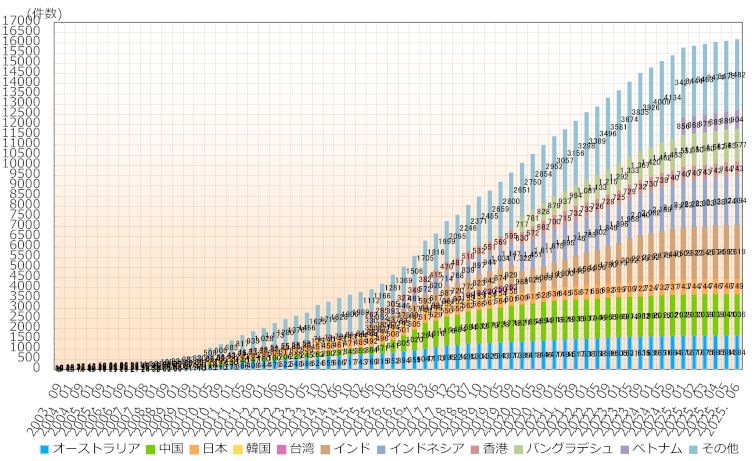Click the 1166 data label
Screen dimensions: 755x461
[x=383, y=296]
